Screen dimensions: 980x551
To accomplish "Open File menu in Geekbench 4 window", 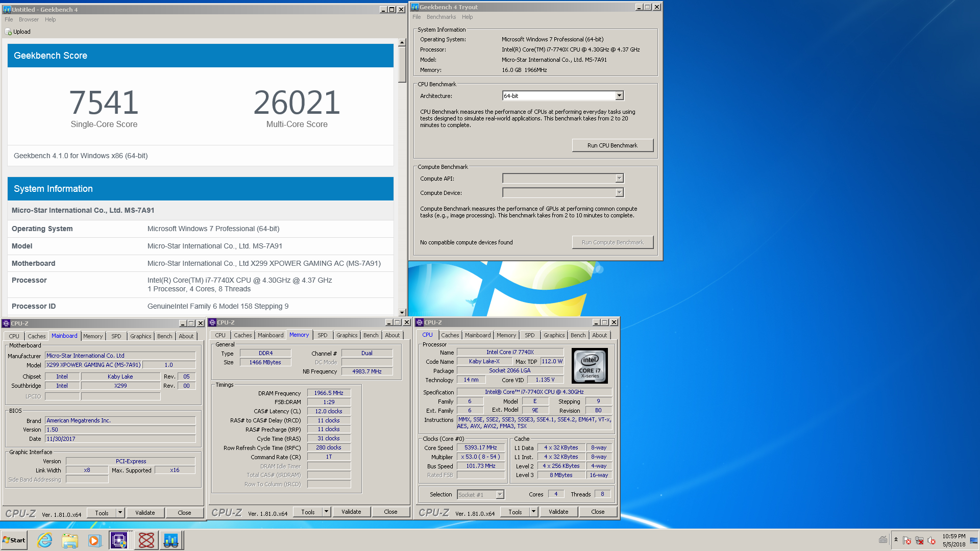I will tap(9, 19).
